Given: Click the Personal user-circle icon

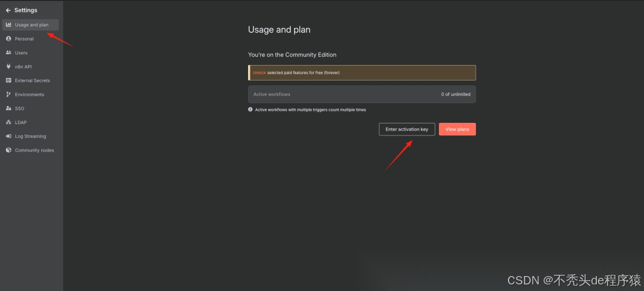Looking at the screenshot, I should click(8, 39).
